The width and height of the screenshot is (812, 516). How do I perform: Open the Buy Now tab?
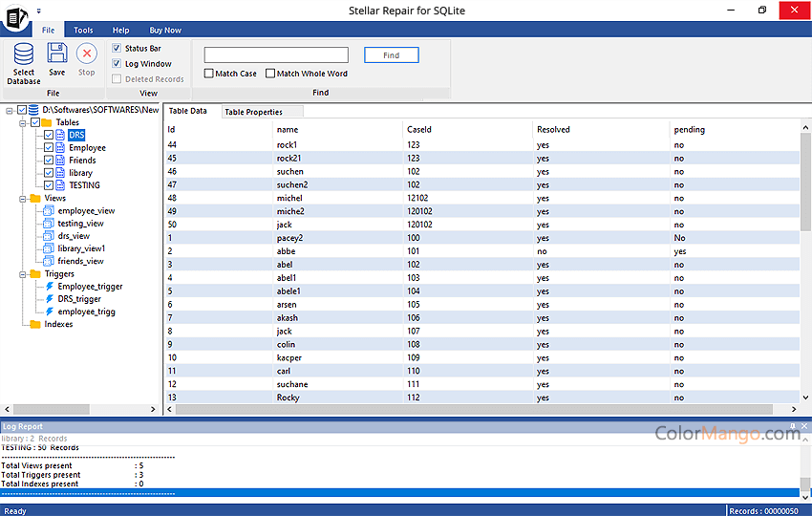(x=165, y=31)
